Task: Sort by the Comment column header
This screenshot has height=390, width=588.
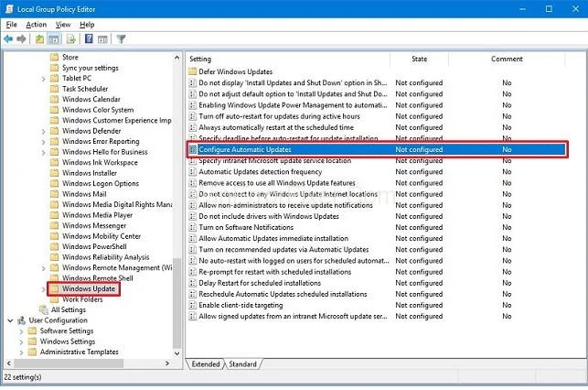Action: [x=507, y=59]
